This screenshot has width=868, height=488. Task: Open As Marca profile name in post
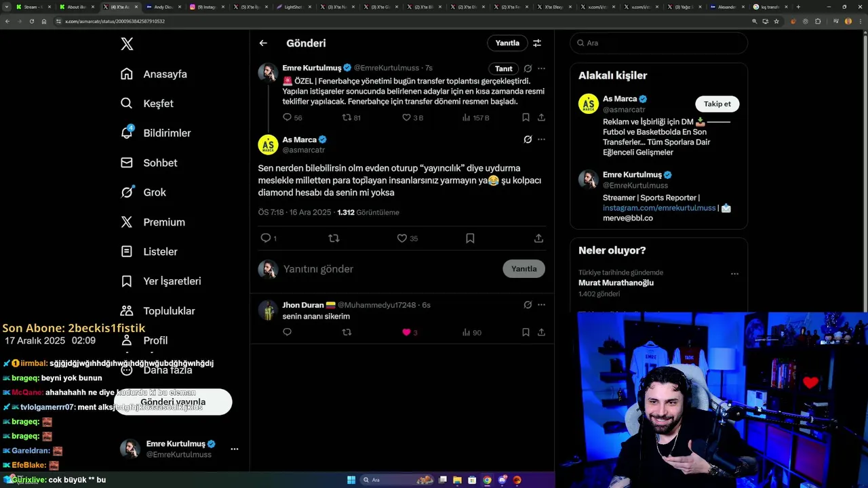299,140
